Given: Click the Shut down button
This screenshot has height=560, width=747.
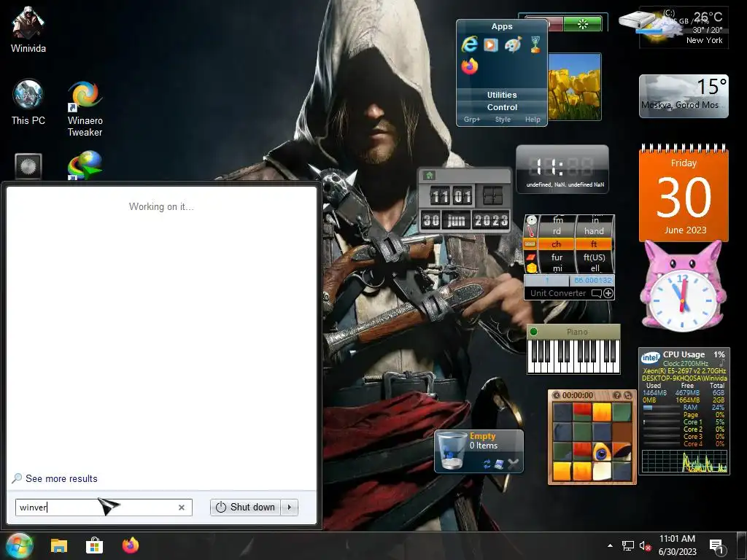Looking at the screenshot, I should [x=246, y=507].
